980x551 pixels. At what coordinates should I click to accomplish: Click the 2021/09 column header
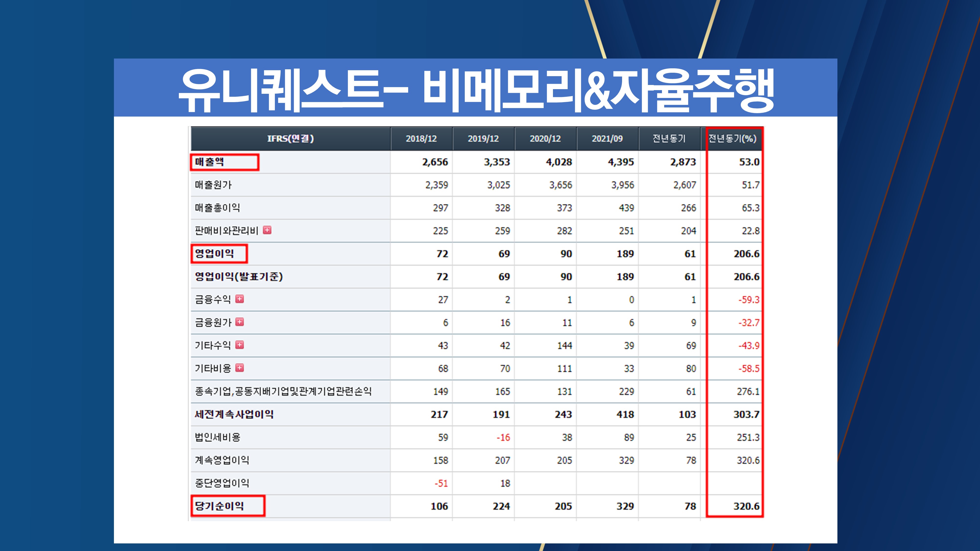coord(607,139)
